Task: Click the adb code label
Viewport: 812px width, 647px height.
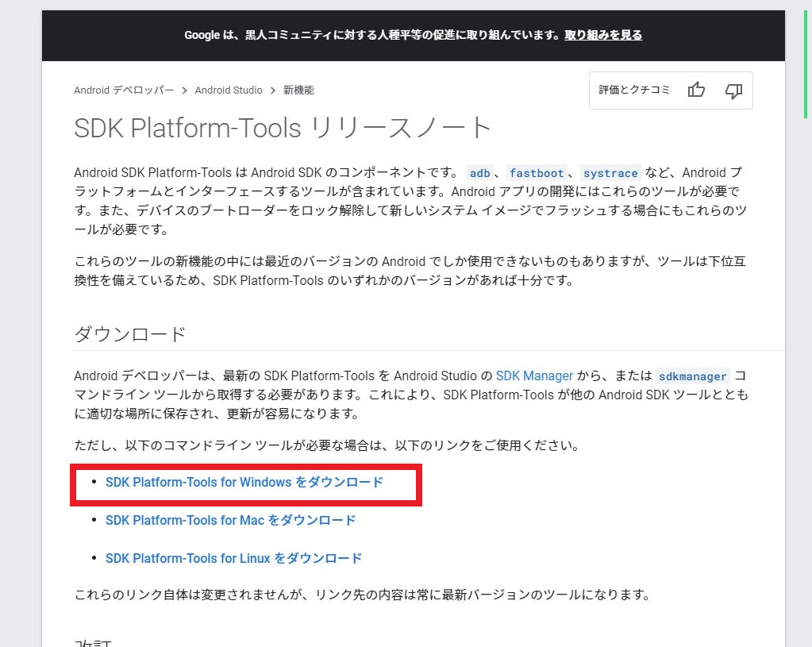Action: [x=479, y=173]
